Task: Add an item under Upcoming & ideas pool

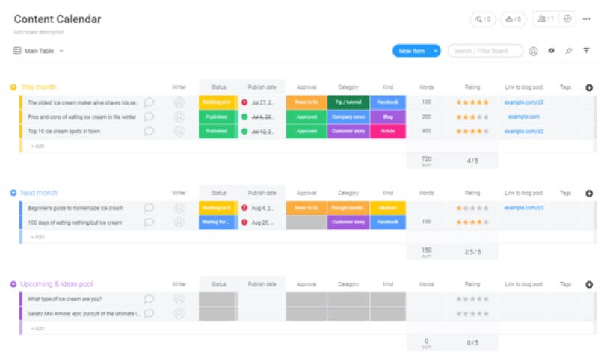Action: point(37,328)
